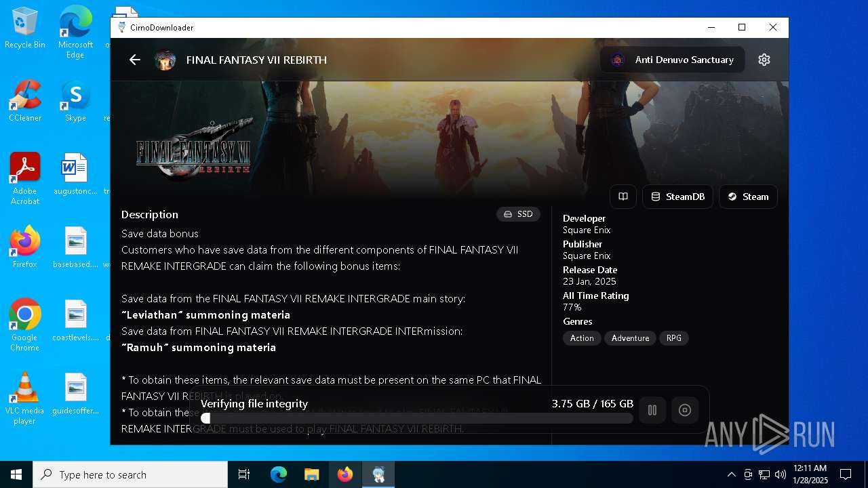Open the Windows Start menu
The height and width of the screenshot is (488, 868).
pos(16,474)
